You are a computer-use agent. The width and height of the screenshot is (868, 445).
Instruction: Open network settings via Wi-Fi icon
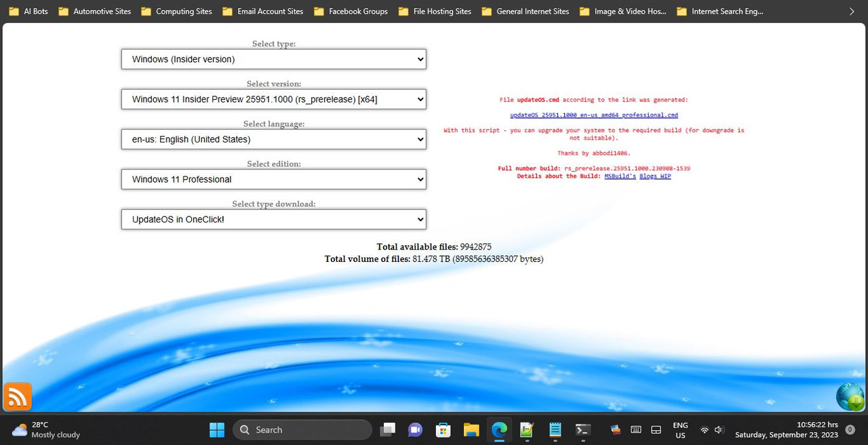pyautogui.click(x=705, y=429)
